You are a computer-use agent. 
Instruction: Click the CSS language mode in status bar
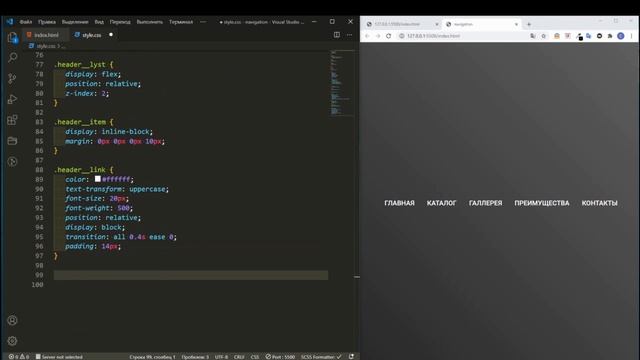[x=255, y=357]
